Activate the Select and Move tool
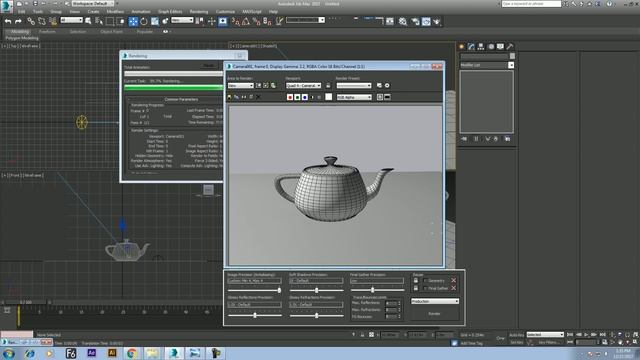Viewport: 640px width, 360px height. click(133, 21)
